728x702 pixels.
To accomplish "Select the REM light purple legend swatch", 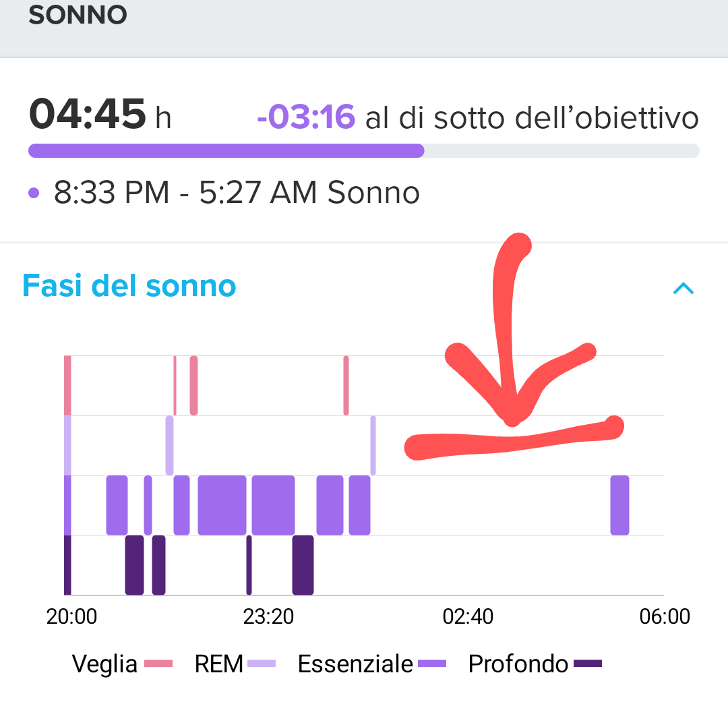I will pyautogui.click(x=262, y=664).
